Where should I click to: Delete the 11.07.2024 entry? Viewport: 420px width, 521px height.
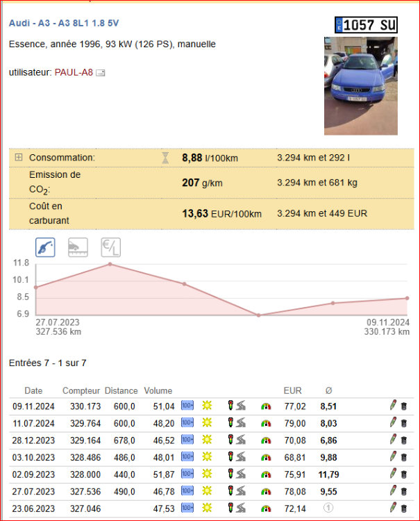click(404, 423)
